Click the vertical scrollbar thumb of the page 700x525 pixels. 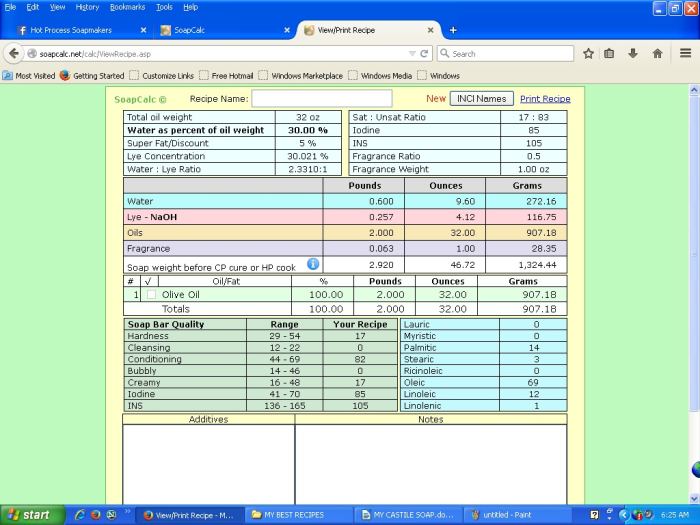pyautogui.click(x=694, y=252)
